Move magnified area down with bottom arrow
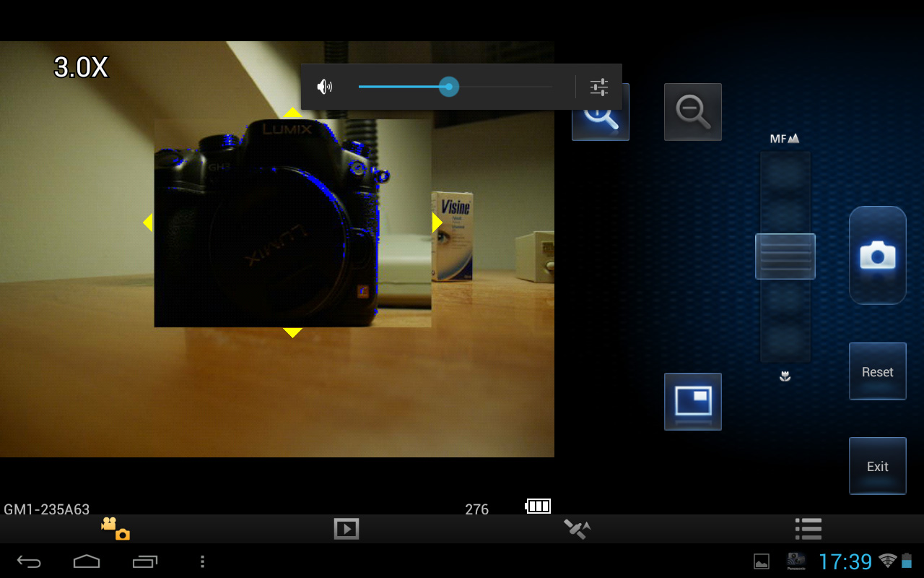 tap(292, 333)
